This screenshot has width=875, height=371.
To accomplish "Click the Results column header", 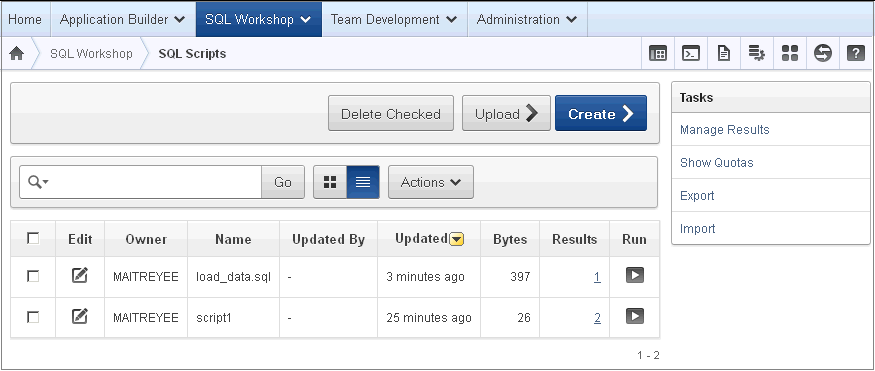I will click(x=574, y=239).
